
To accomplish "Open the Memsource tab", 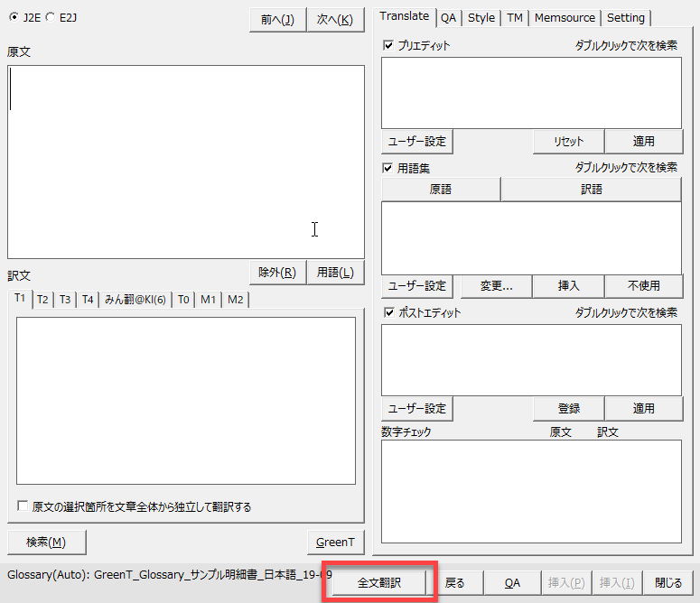I will coord(565,18).
